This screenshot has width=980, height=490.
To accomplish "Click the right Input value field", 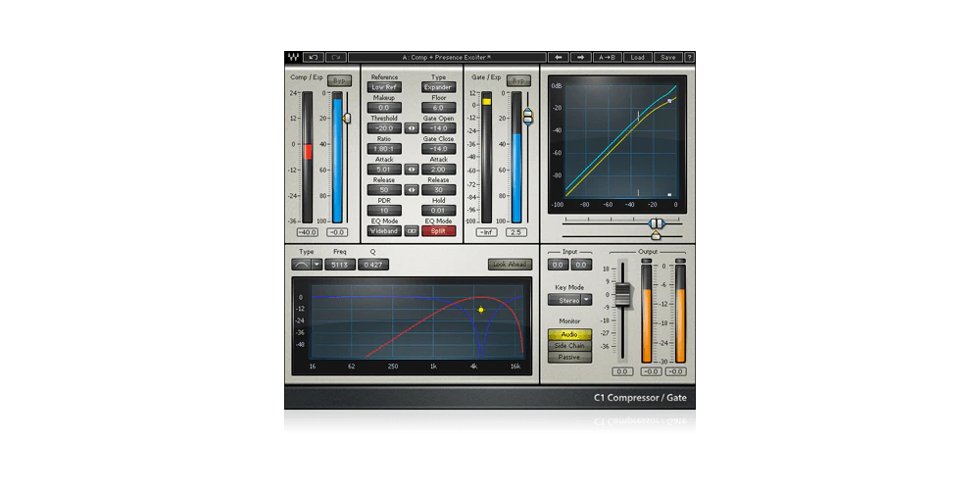I will [580, 265].
